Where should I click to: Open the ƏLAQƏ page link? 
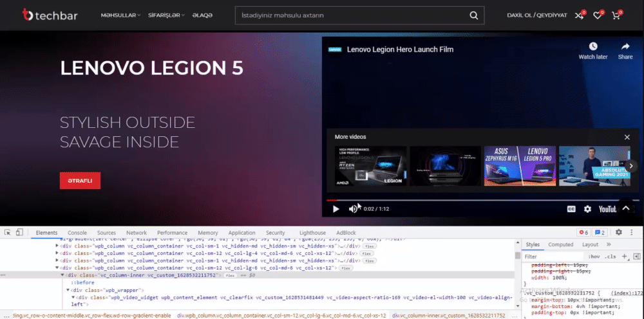pyautogui.click(x=202, y=15)
